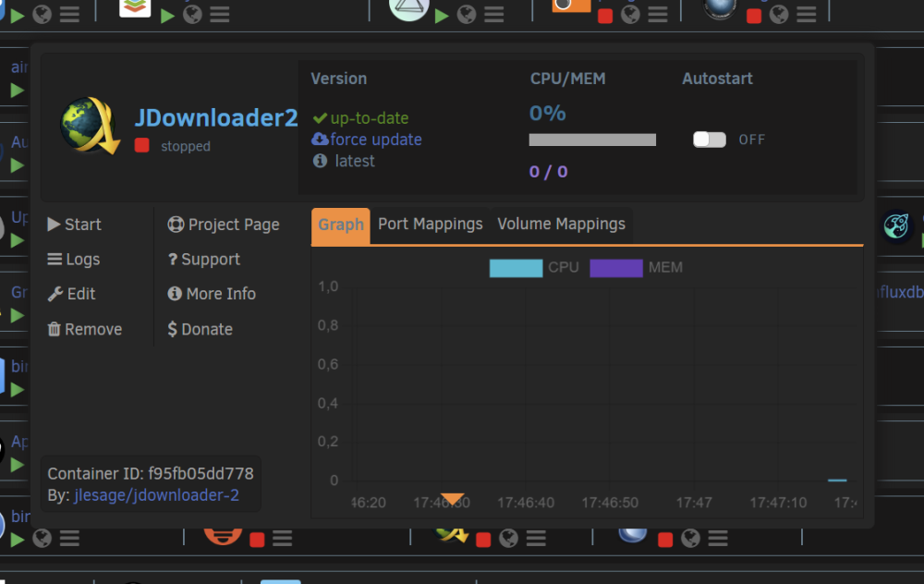The width and height of the screenshot is (924, 584).
Task: Open menu beside the top-row triangle icon
Action: pos(494,14)
